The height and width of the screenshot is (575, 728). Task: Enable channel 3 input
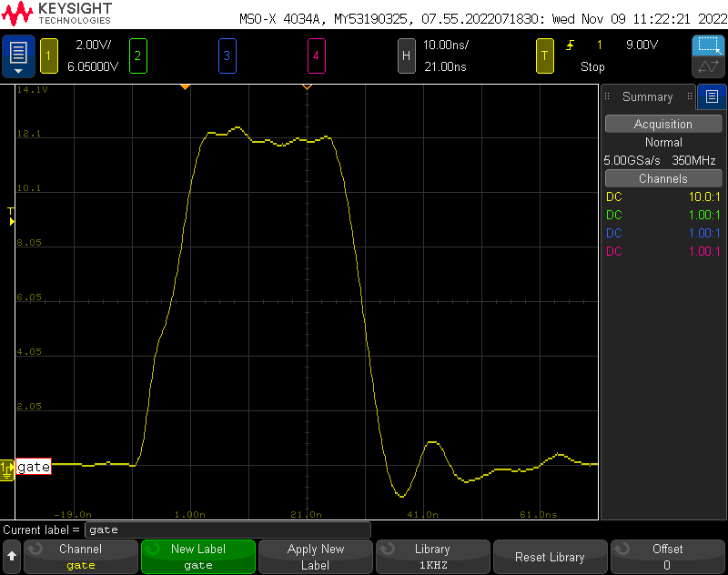click(227, 55)
